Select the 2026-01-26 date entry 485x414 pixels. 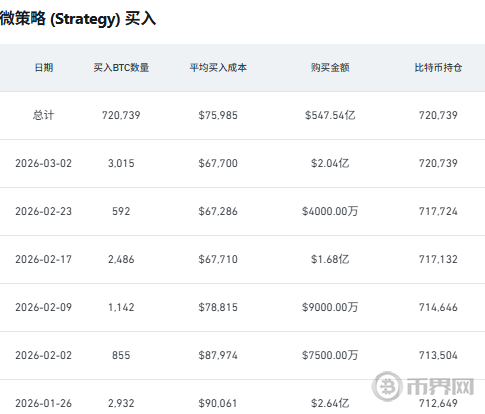(43, 403)
